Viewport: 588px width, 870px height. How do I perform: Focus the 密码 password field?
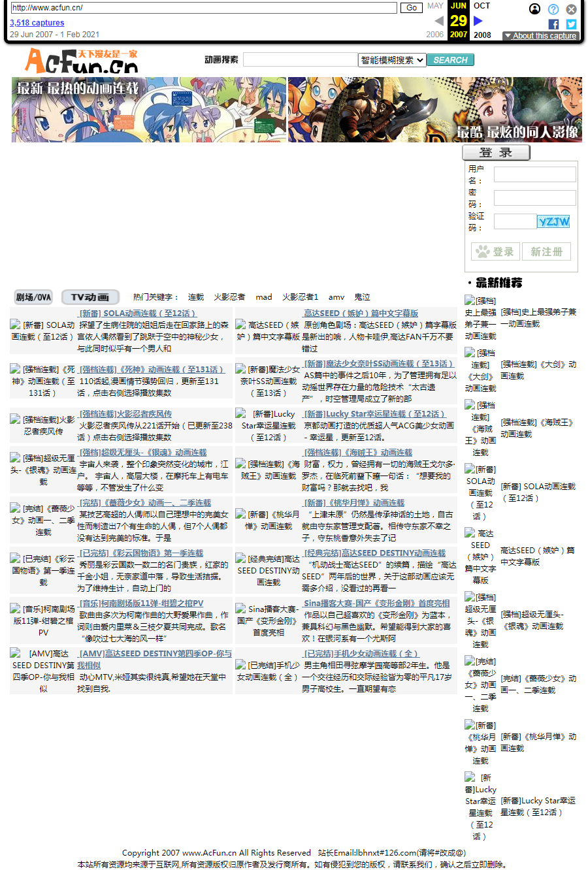pyautogui.click(x=535, y=198)
